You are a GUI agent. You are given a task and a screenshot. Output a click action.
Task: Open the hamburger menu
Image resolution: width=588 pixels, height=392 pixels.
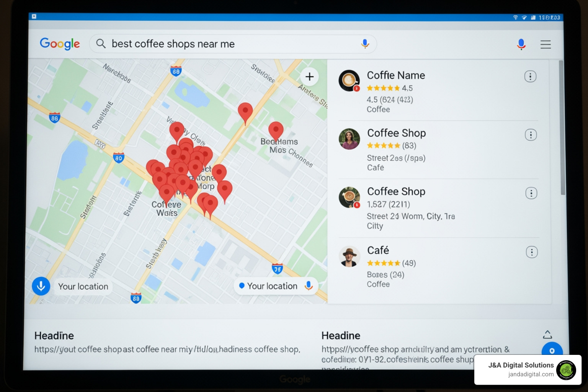(x=546, y=44)
